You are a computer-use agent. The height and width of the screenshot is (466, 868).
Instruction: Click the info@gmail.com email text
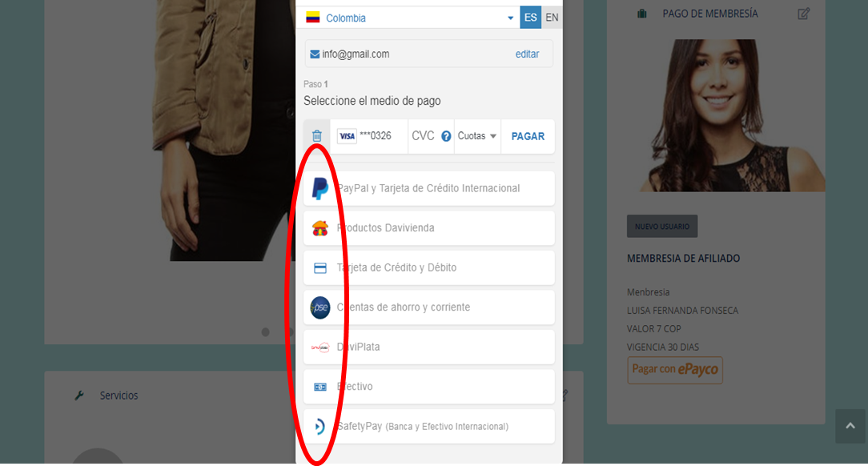[x=356, y=54]
